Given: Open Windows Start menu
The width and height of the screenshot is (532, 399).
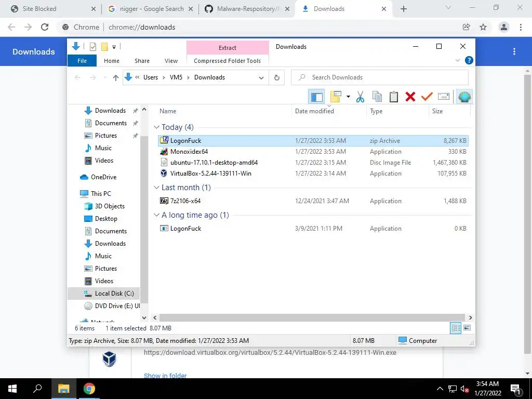Looking at the screenshot, I should tap(12, 389).
